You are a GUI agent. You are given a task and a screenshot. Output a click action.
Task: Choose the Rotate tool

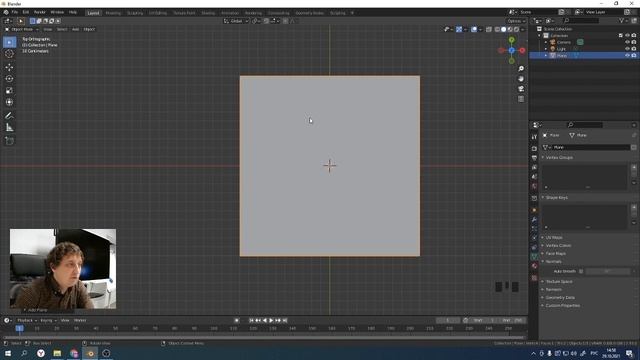pos(9,79)
